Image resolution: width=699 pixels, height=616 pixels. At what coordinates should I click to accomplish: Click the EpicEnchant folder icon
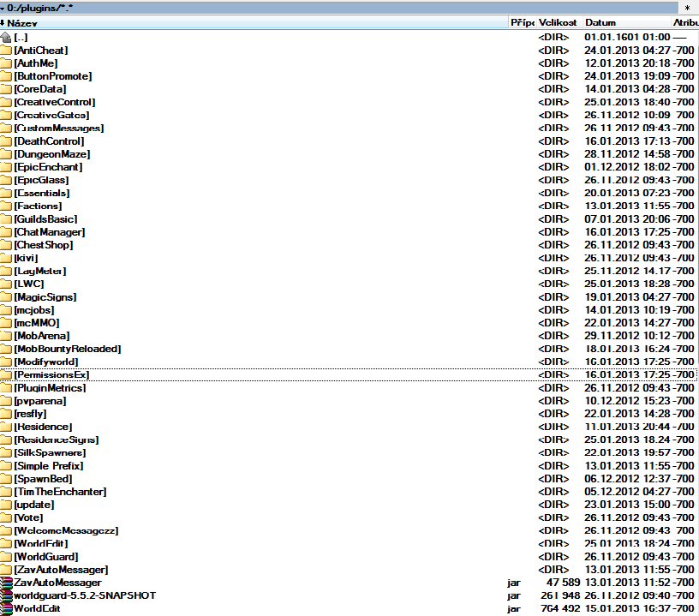coord(6,167)
